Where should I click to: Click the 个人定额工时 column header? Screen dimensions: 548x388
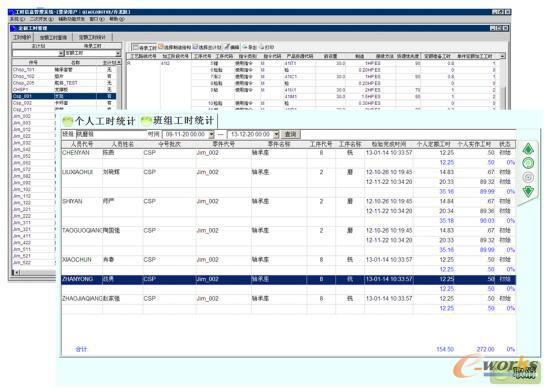click(x=434, y=144)
